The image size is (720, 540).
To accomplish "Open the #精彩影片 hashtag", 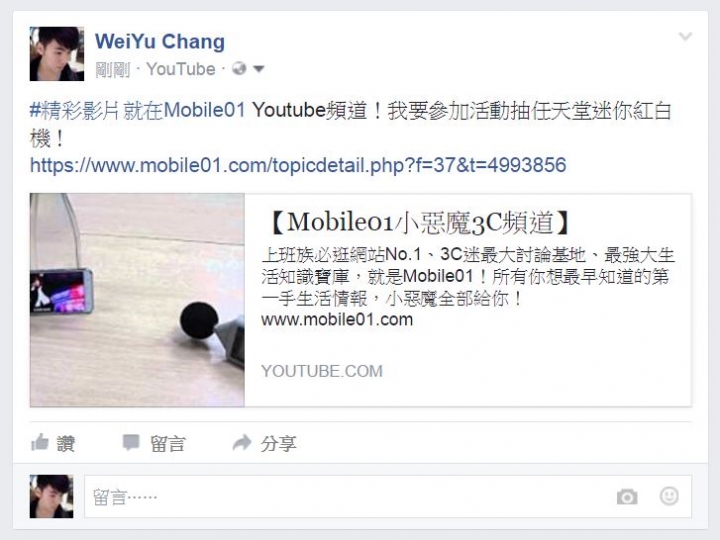I will [x=73, y=111].
